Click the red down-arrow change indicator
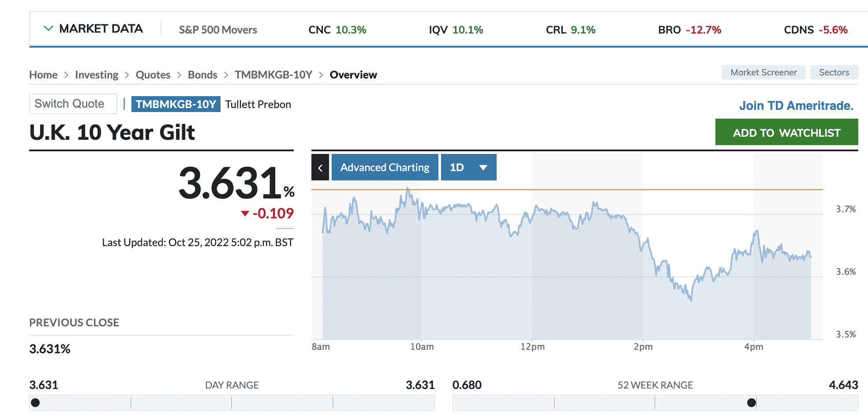 pos(245,213)
